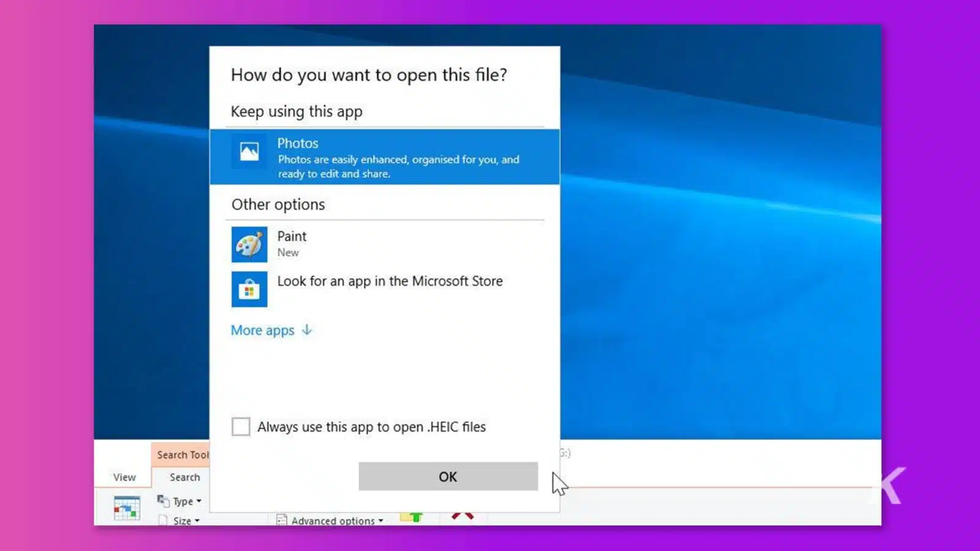Screen dimensions: 980x551
Task: Click the Size filter icon
Action: coord(163,520)
